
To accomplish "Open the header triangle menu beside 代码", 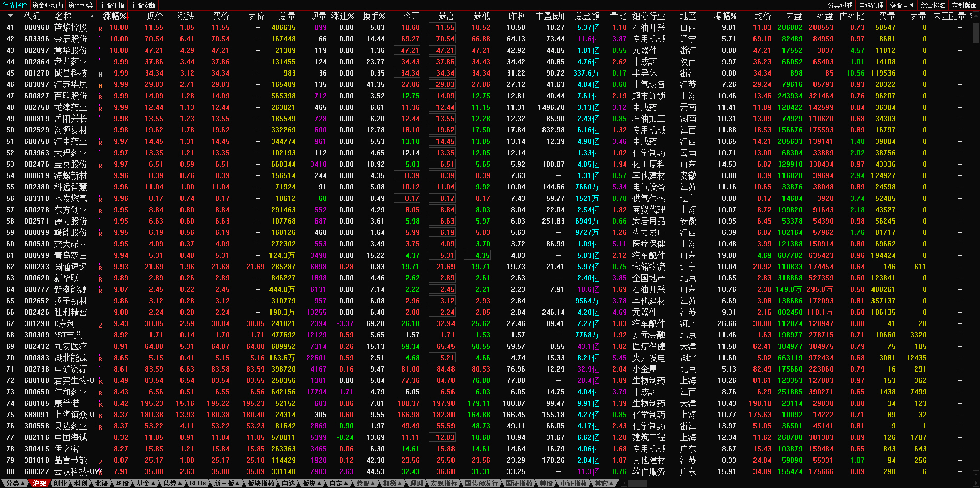I will [10, 16].
